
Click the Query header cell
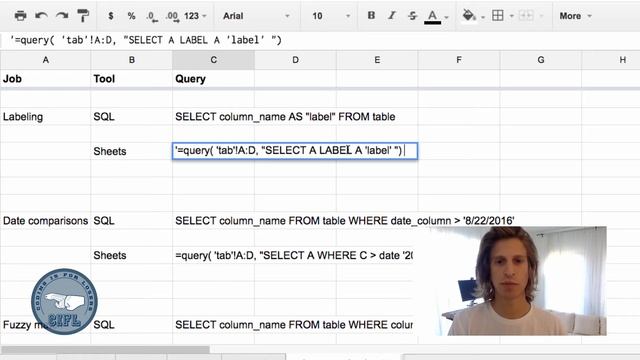pyautogui.click(x=213, y=79)
